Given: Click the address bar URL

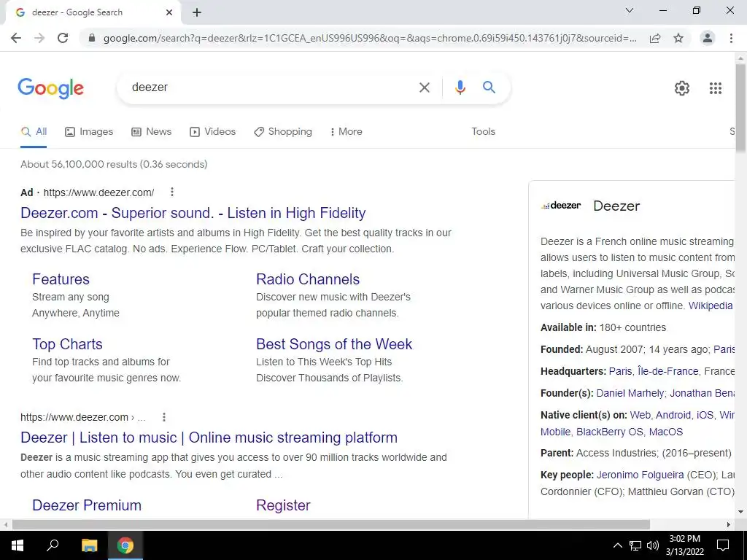Looking at the screenshot, I should click(x=370, y=38).
